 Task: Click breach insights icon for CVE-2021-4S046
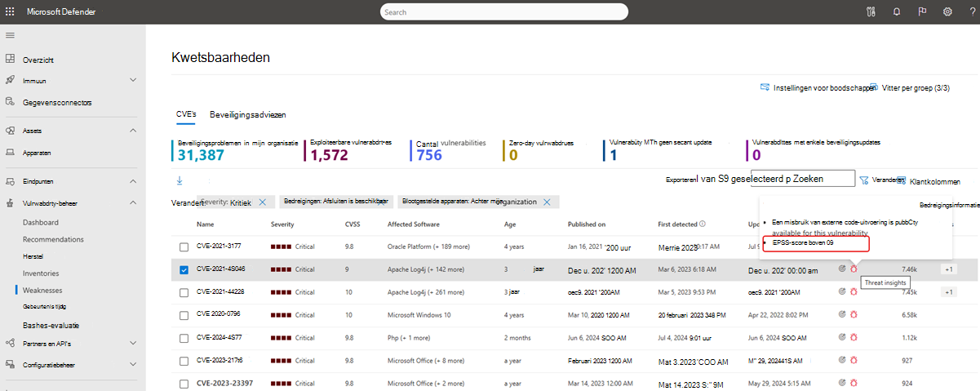tap(842, 269)
